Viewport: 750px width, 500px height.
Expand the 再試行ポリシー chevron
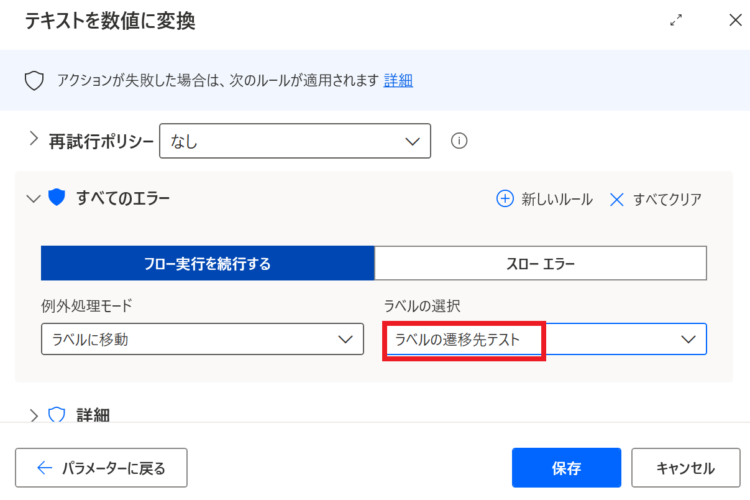[33, 139]
